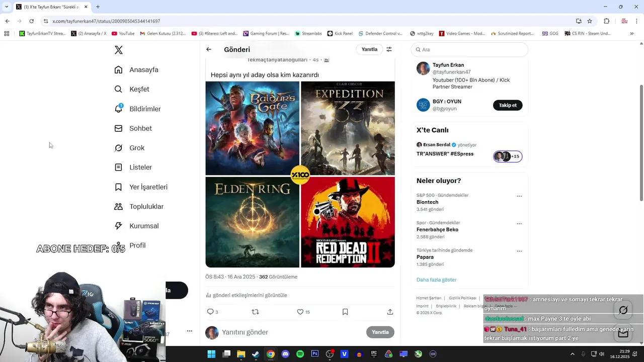
Task: Open Kurumsal in the sidebar
Action: pyautogui.click(x=136, y=226)
